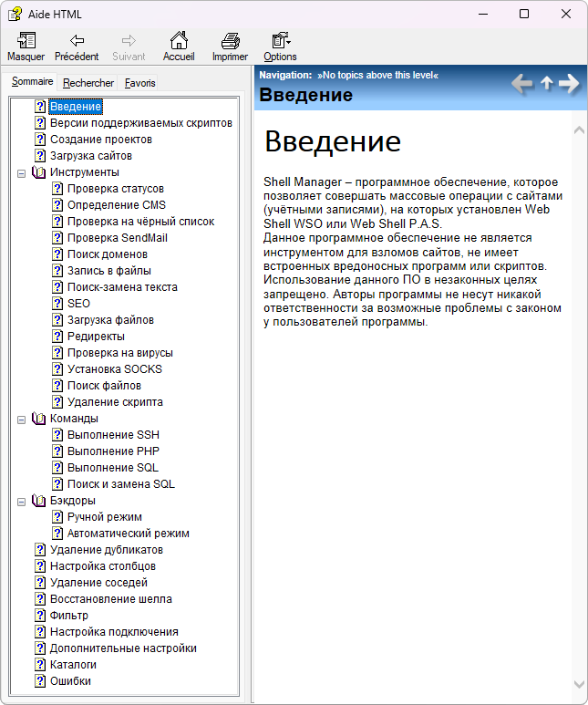The height and width of the screenshot is (705, 588).
Task: Open the Автоматический режим topic
Action: point(128,534)
